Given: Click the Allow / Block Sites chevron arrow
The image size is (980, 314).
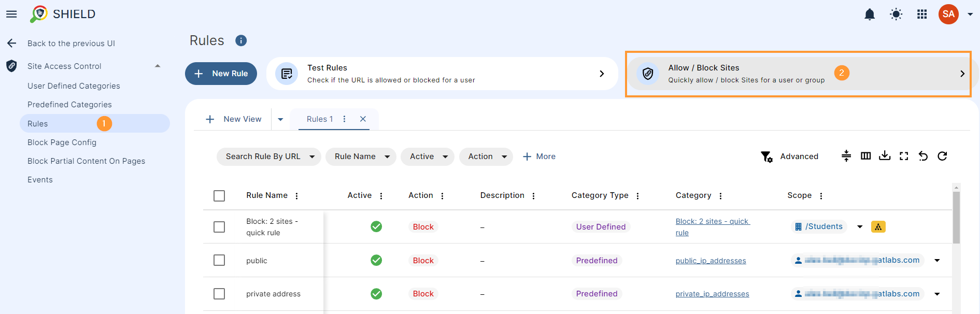Looking at the screenshot, I should (x=962, y=74).
